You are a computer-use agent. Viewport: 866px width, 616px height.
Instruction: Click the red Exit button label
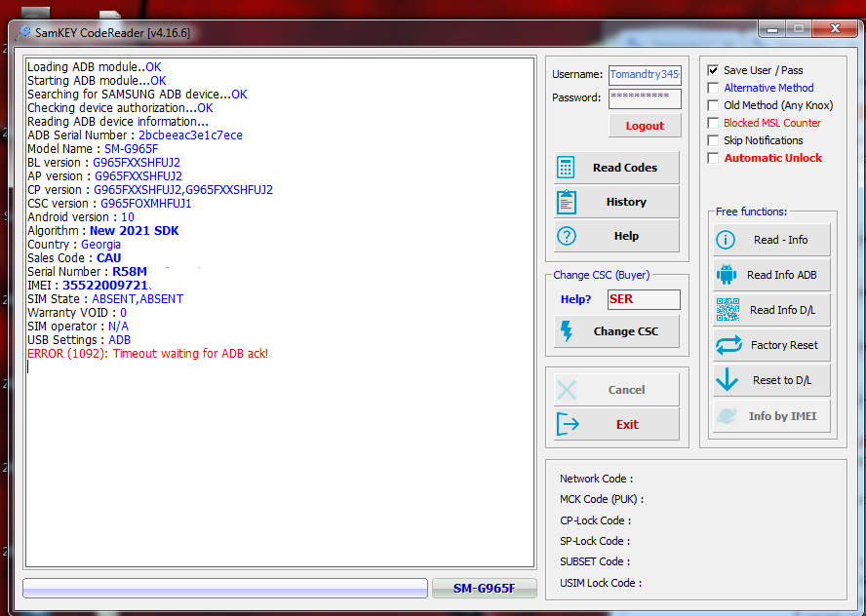coord(627,424)
